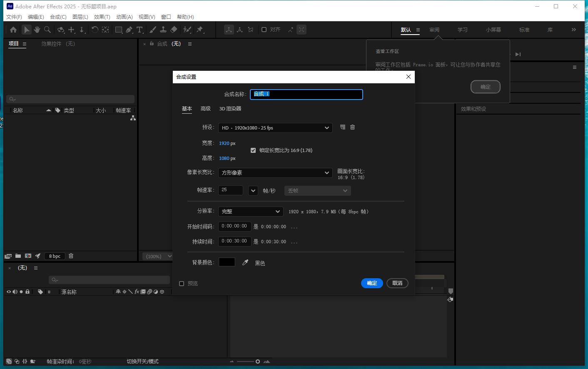Cancel the composition settings dialog
The width and height of the screenshot is (588, 369).
click(397, 283)
